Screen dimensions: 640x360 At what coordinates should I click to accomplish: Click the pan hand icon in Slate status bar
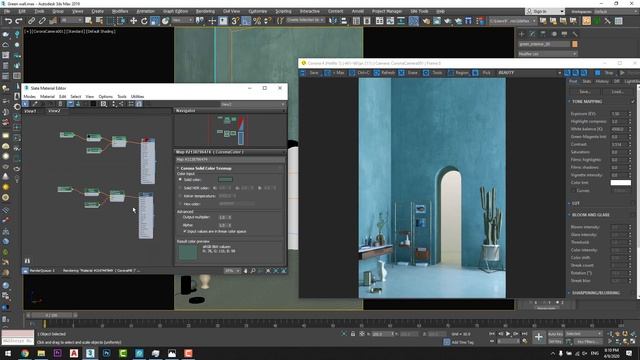tap(245, 271)
